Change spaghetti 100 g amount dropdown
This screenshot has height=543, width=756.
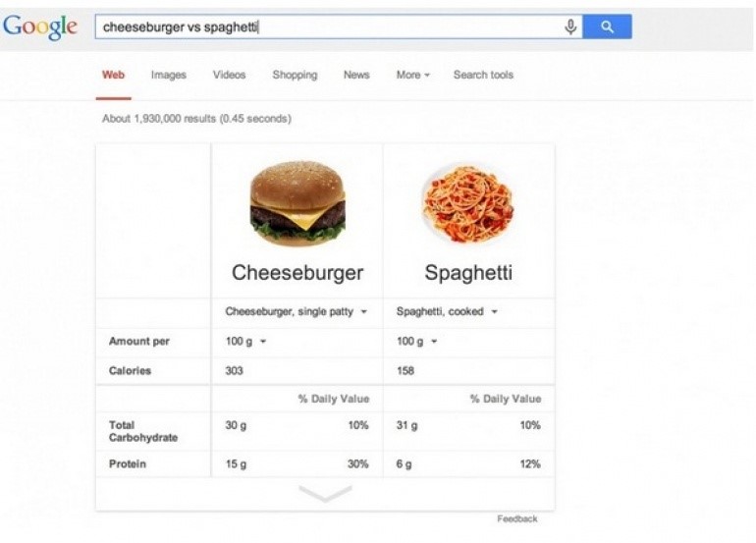416,342
